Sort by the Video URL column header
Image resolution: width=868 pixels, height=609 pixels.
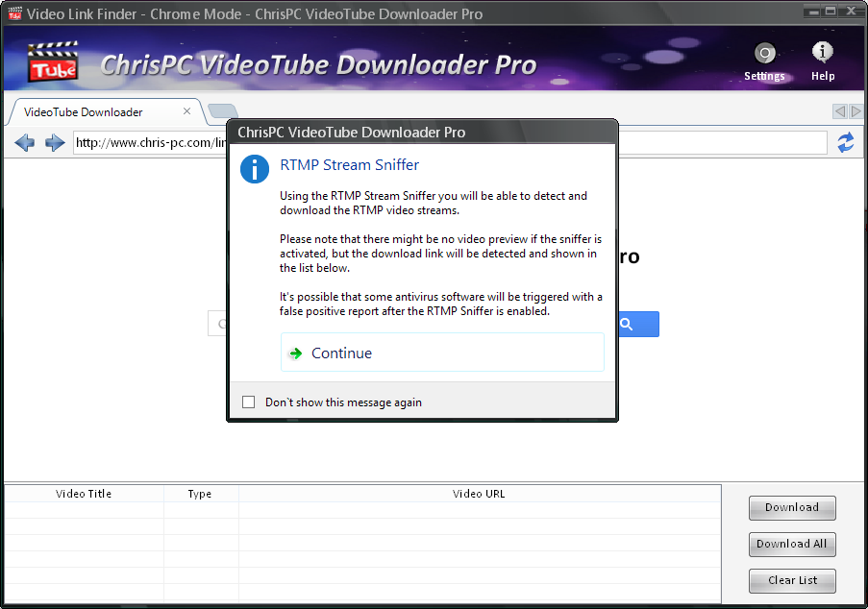pos(480,494)
